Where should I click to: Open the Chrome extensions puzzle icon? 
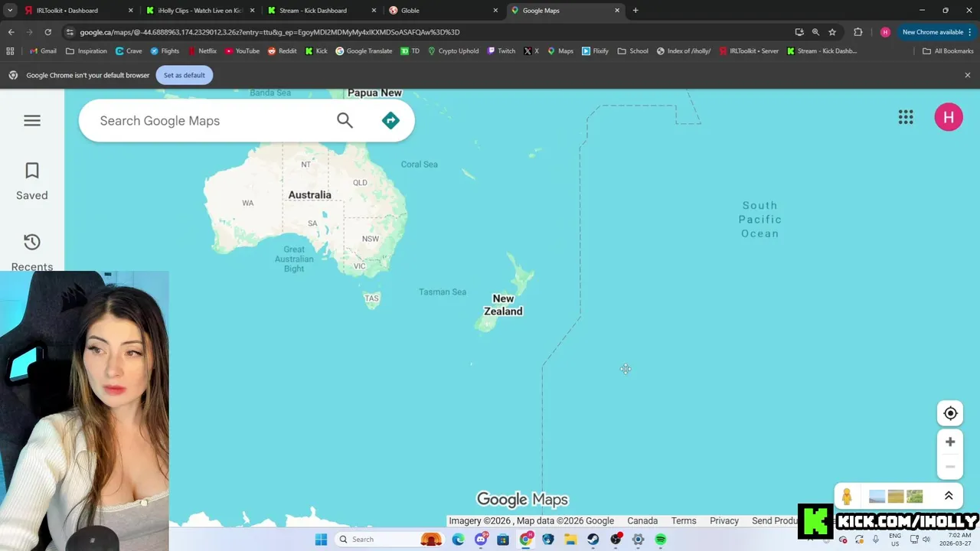click(x=857, y=32)
